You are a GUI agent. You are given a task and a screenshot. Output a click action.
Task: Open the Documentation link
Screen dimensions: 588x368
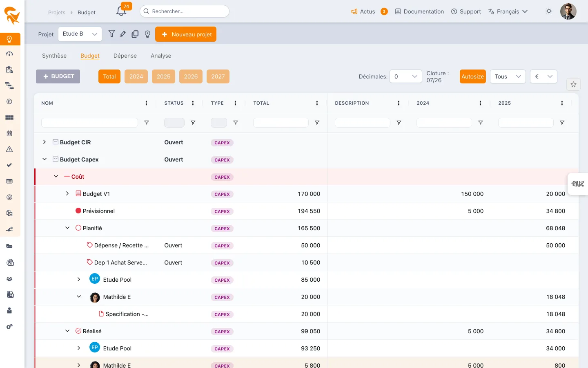(x=419, y=11)
